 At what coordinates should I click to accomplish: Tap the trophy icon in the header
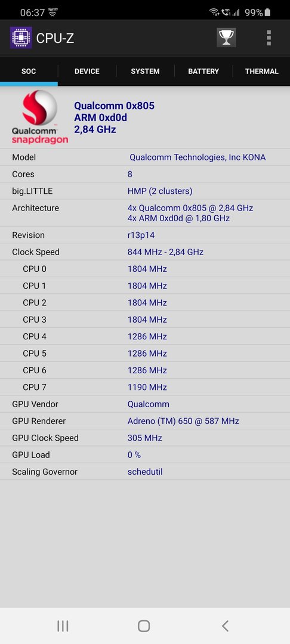(x=226, y=38)
